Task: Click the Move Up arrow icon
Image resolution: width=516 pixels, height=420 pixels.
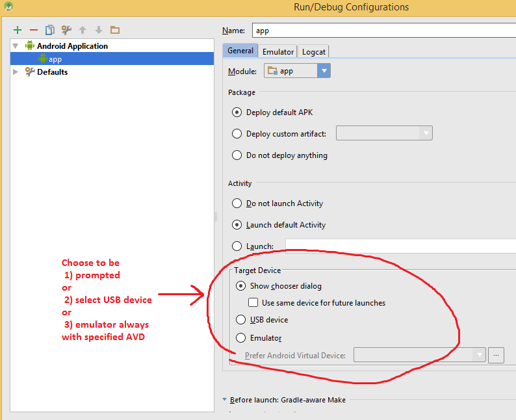Action: [x=83, y=30]
